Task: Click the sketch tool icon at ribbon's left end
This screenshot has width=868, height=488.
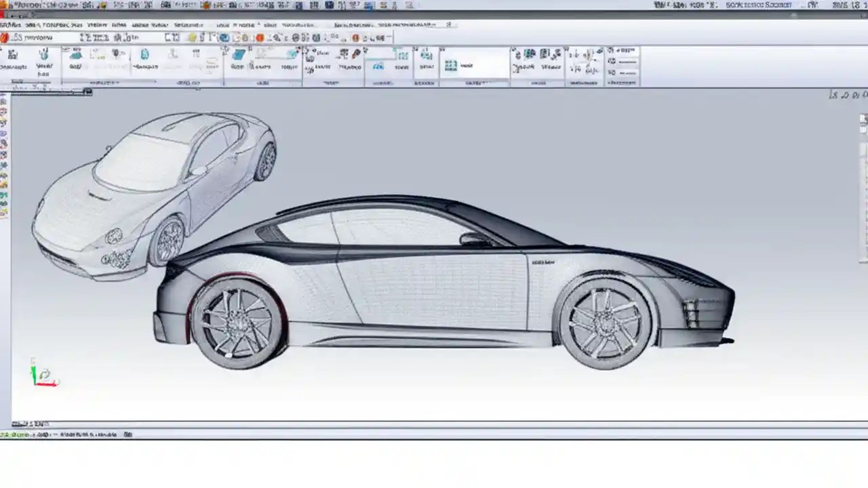Action: pos(12,56)
